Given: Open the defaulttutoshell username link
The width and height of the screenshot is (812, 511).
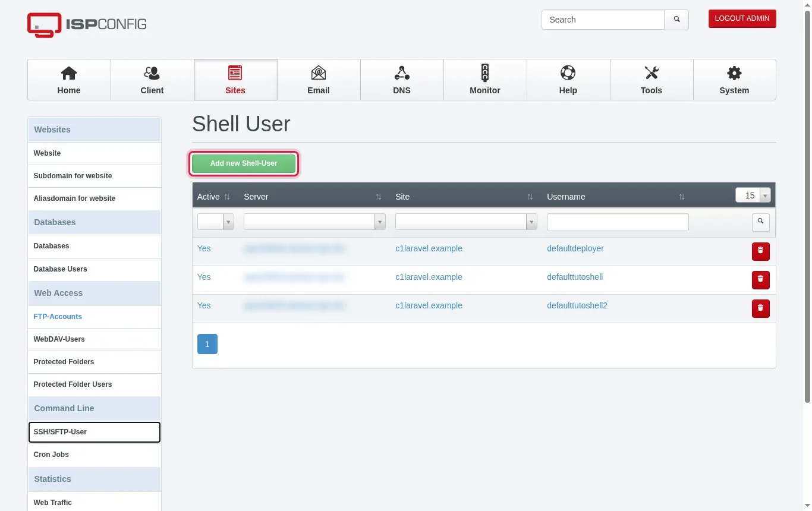Looking at the screenshot, I should (575, 277).
